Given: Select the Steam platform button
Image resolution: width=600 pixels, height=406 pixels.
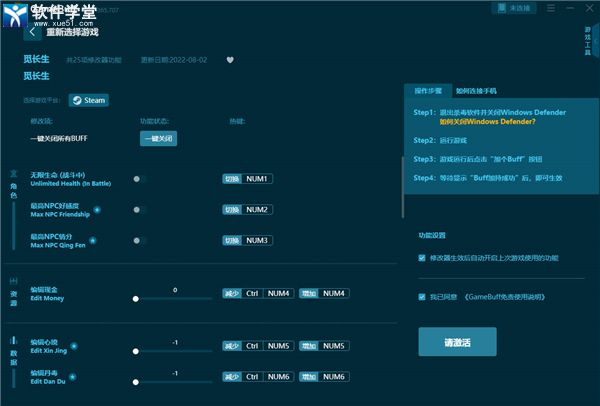Looking at the screenshot, I should [89, 100].
